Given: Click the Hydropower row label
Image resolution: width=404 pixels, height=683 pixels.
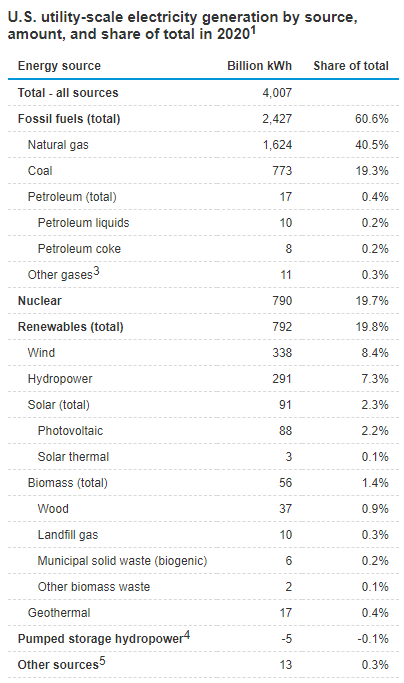Looking at the screenshot, I should point(60,379).
